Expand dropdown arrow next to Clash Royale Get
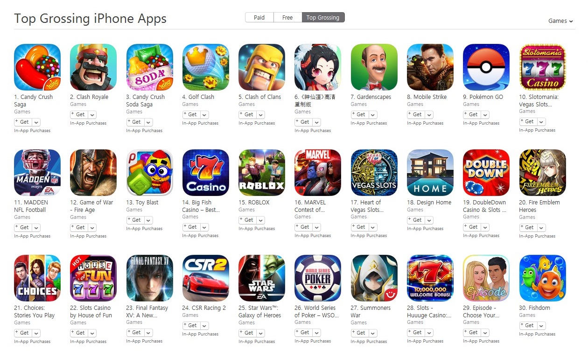This screenshot has height=364, width=588. [92, 115]
